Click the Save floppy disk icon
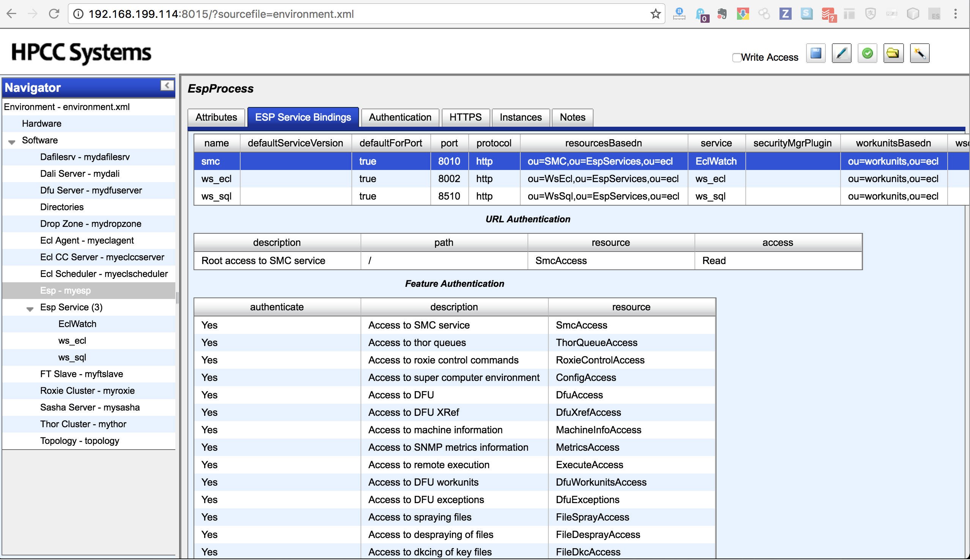The width and height of the screenshot is (970, 560). [x=816, y=53]
